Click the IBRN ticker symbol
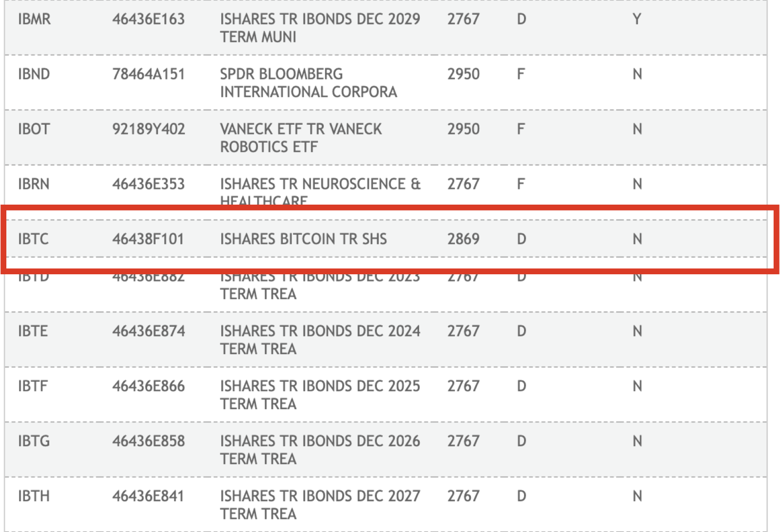Viewport: 780px width, 532px height. pos(34,184)
